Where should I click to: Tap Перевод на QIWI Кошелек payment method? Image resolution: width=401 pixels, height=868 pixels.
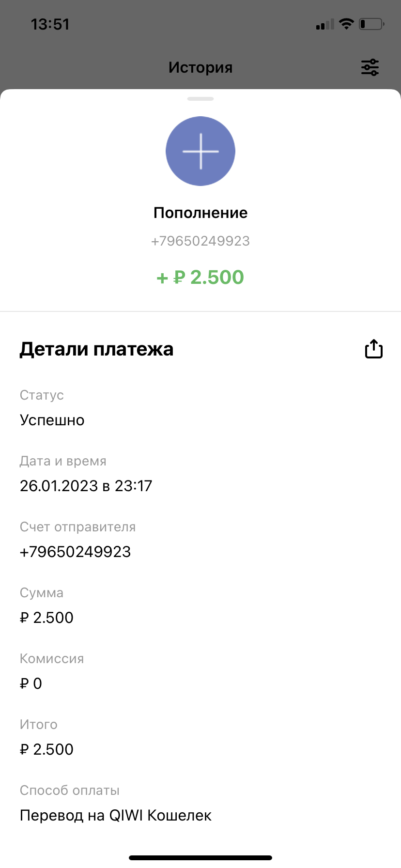(x=116, y=815)
